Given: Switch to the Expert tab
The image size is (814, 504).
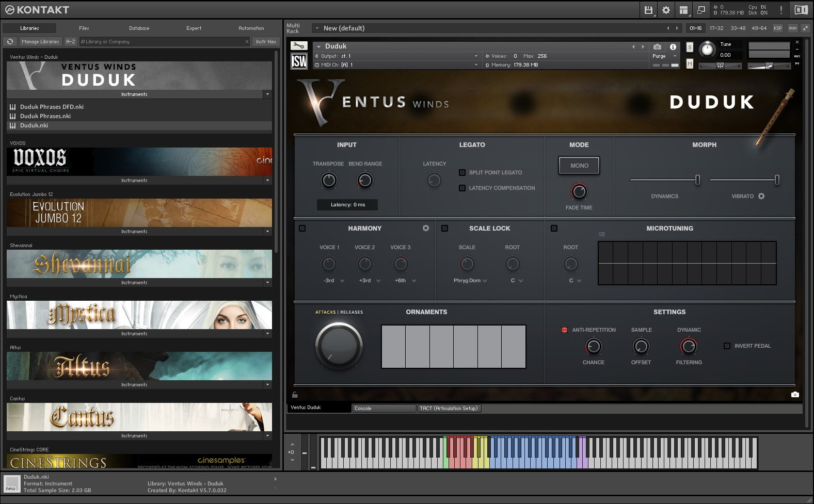Looking at the screenshot, I should (x=194, y=28).
